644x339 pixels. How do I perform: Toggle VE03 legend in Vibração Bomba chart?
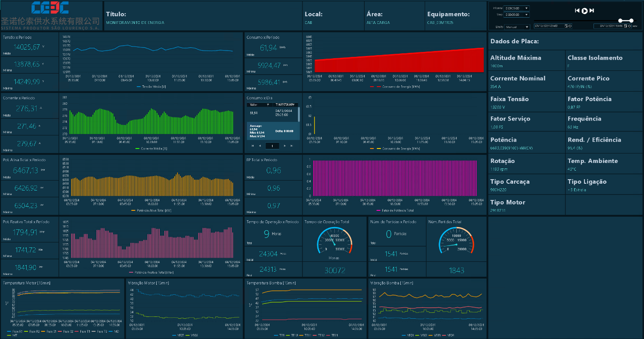[435, 335]
